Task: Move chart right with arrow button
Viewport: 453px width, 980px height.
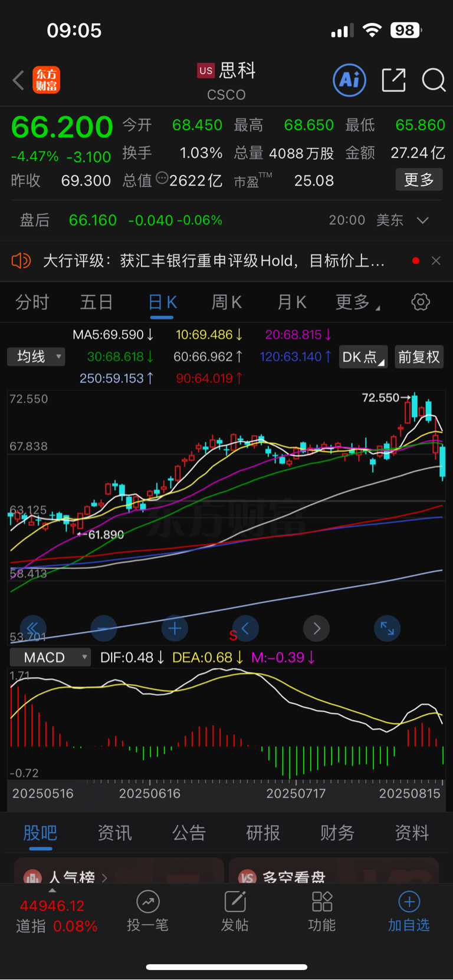Action: (316, 629)
